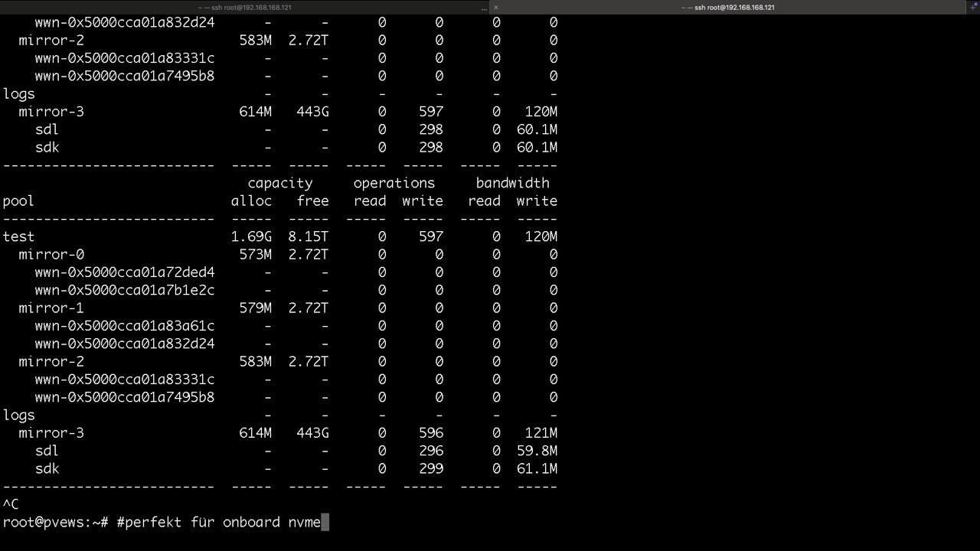Click the 'read' header under operations
This screenshot has width=980, height=551.
pyautogui.click(x=370, y=201)
